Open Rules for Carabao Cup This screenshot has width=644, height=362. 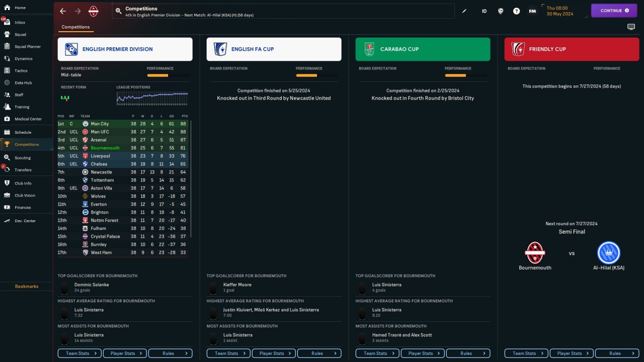tap(468, 353)
